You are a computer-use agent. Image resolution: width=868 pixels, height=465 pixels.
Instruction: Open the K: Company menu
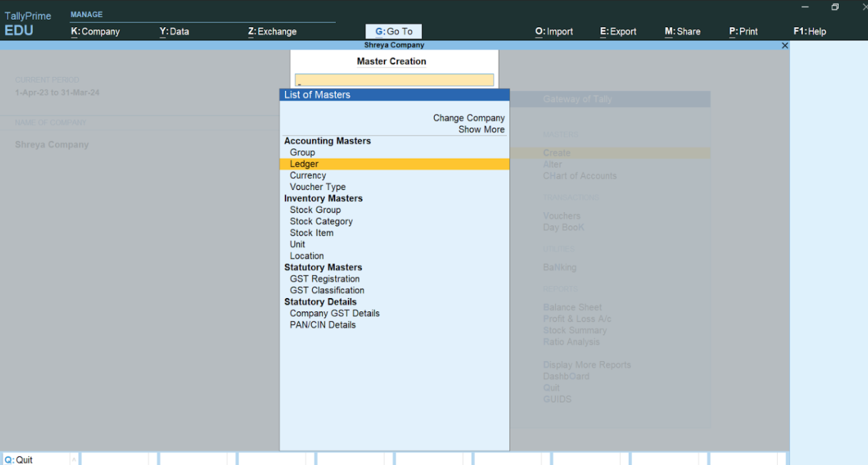point(95,31)
